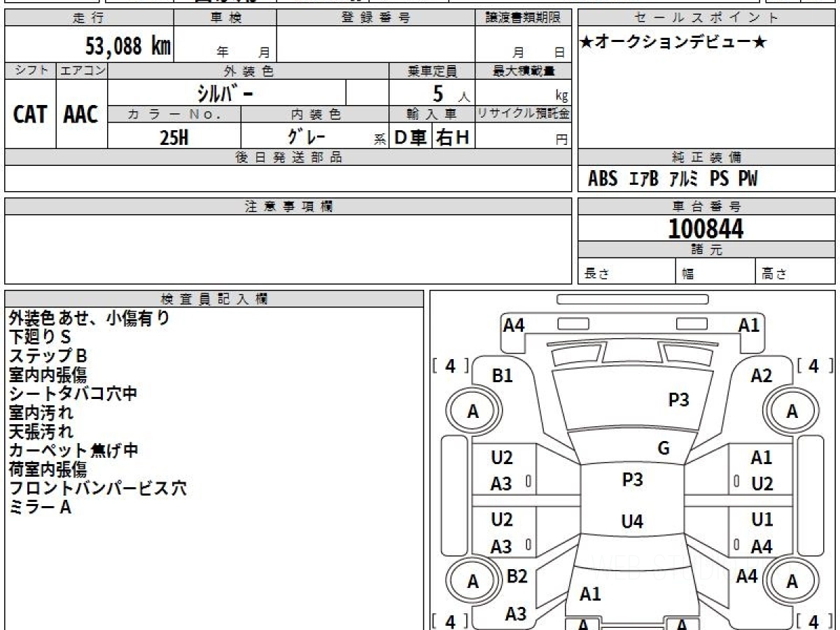Click the 車検 header cell
Viewport: 840px width, 630px height.
coord(225,18)
